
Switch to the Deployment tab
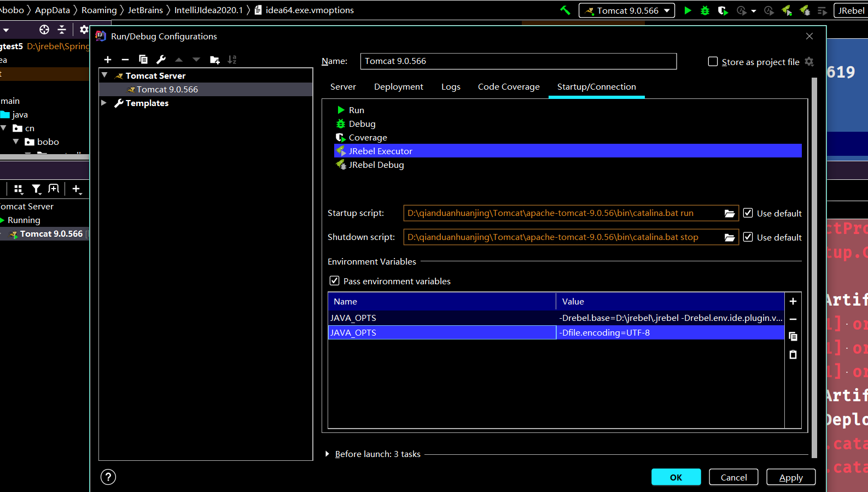(399, 87)
